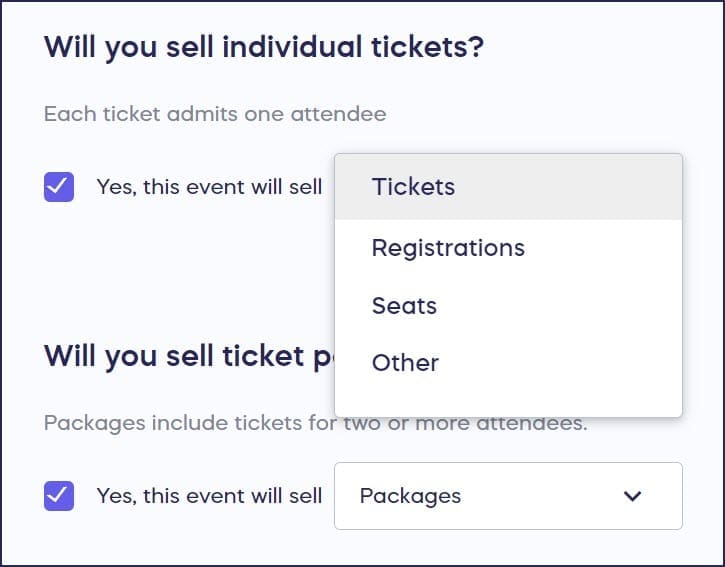Click the upper "Yes, this event will sell" label
This screenshot has width=725, height=567.
tap(209, 187)
